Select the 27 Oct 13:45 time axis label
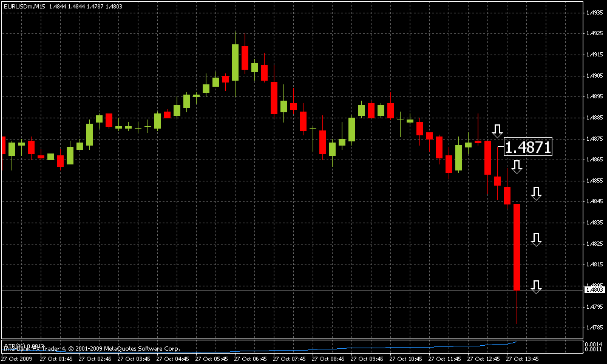The height and width of the screenshot is (364, 607). 522,359
